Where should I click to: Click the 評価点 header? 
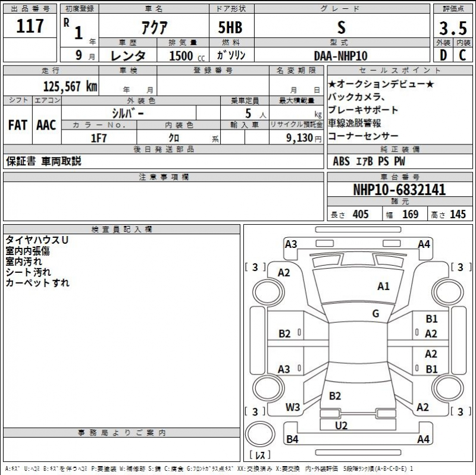453,9
